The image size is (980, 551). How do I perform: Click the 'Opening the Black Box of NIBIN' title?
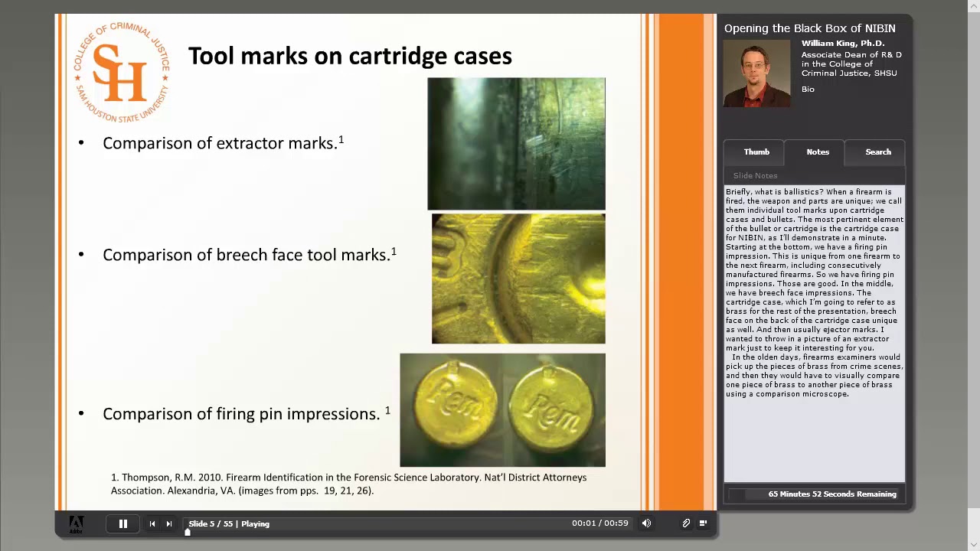[x=809, y=28]
